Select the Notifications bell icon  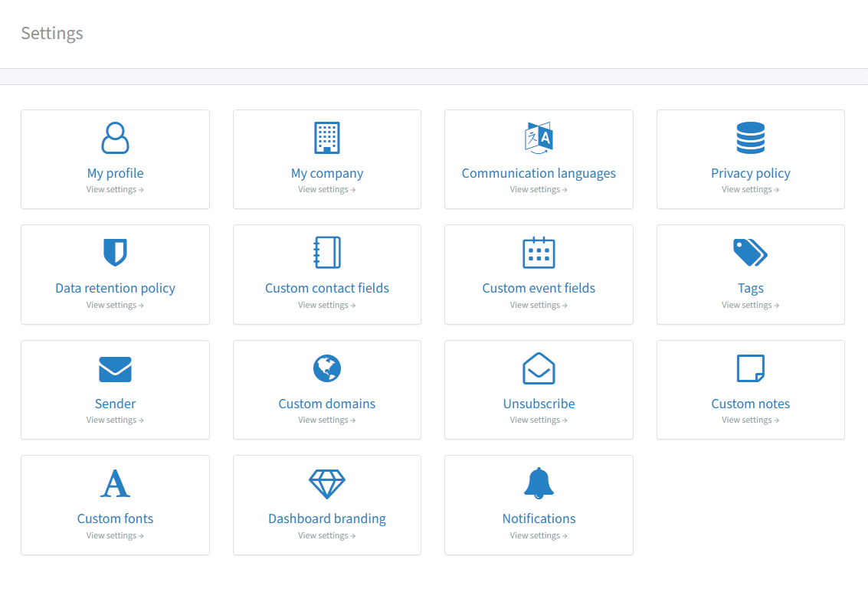(x=539, y=483)
